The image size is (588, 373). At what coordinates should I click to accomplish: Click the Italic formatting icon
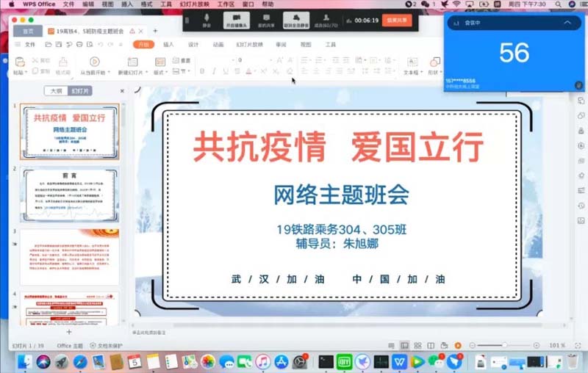[214, 72]
